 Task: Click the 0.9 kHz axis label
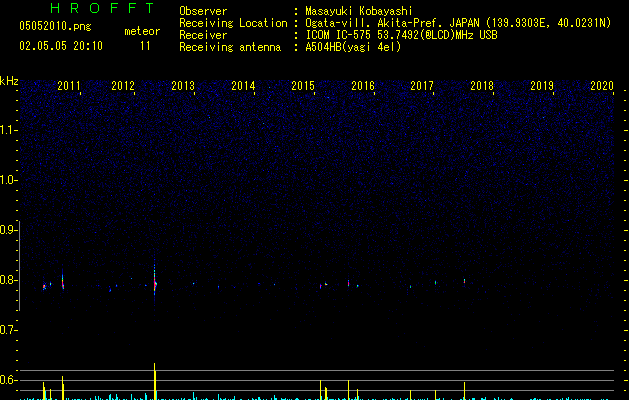click(8, 230)
